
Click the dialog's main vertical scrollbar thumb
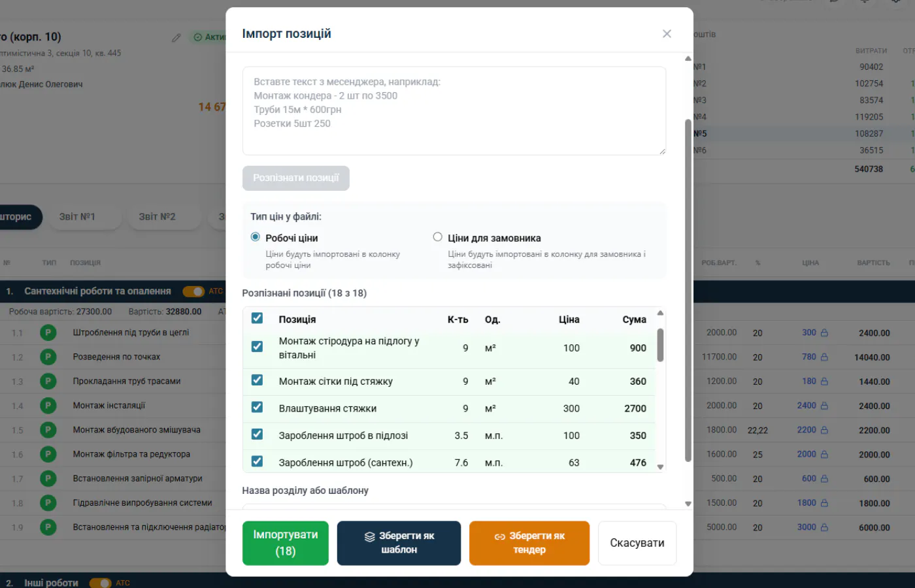[x=688, y=290]
